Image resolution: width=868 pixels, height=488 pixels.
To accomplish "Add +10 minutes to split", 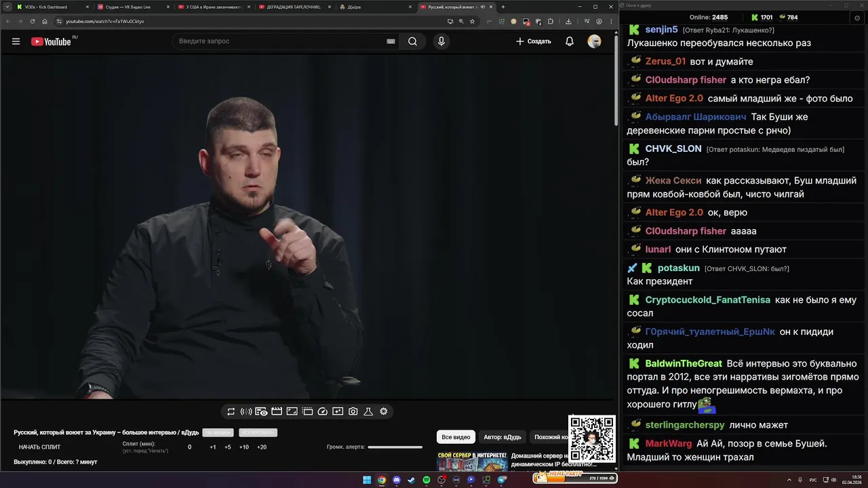I will click(244, 447).
